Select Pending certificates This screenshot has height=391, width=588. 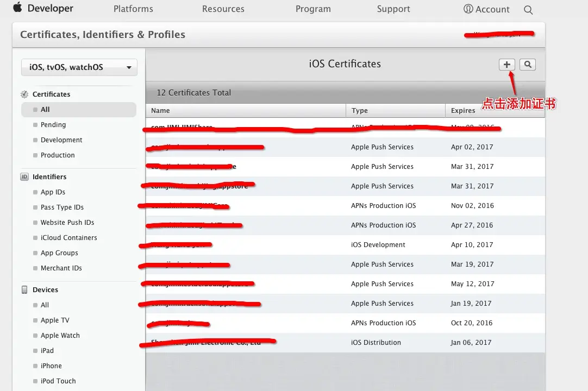click(x=53, y=124)
